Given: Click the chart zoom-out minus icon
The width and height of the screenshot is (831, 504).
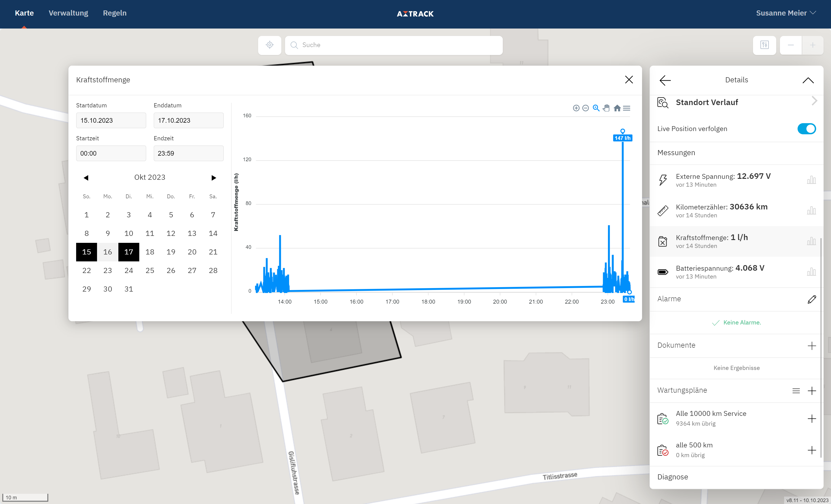Looking at the screenshot, I should point(585,108).
